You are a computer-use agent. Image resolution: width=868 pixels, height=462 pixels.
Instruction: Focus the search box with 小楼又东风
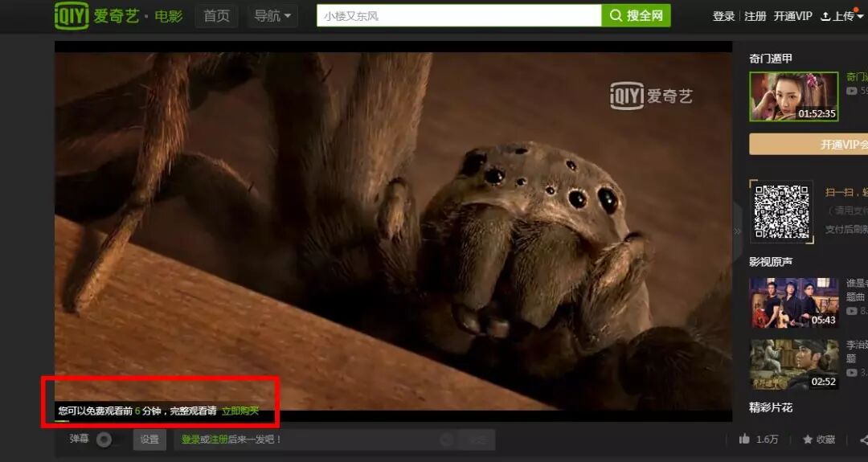point(459,15)
